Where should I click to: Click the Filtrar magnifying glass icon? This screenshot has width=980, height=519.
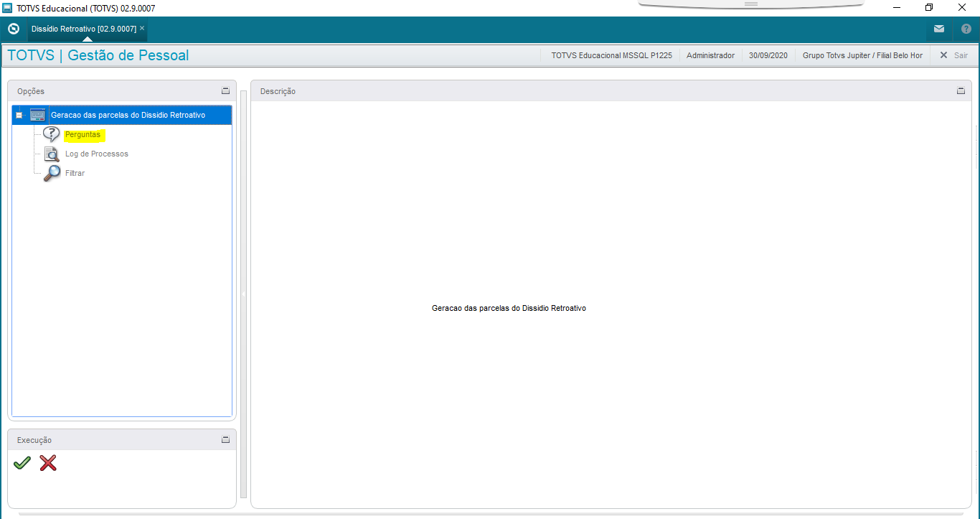(52, 173)
